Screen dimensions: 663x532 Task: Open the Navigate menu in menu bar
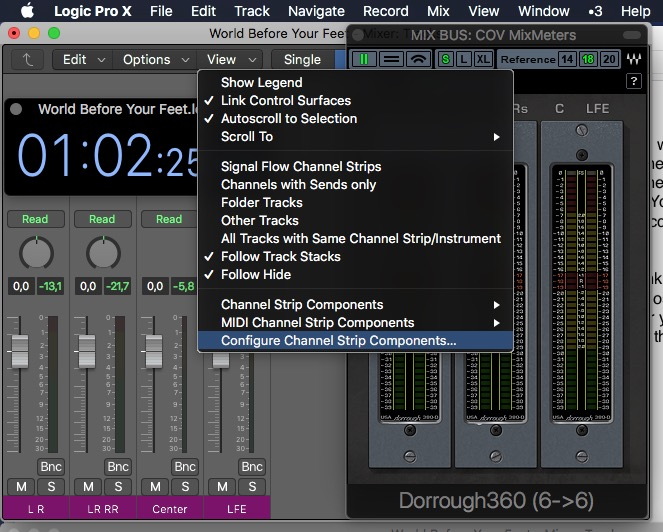[316, 11]
